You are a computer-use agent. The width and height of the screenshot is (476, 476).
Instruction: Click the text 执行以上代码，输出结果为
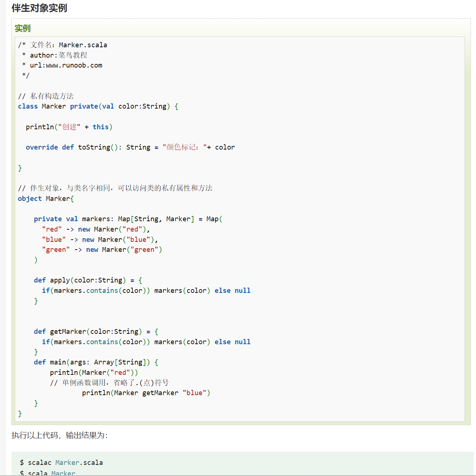coord(60,435)
